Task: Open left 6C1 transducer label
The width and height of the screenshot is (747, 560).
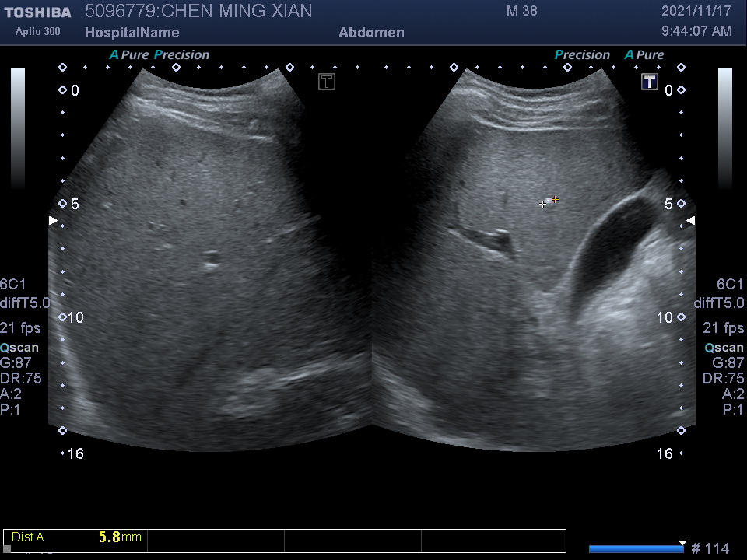Action: pyautogui.click(x=13, y=284)
